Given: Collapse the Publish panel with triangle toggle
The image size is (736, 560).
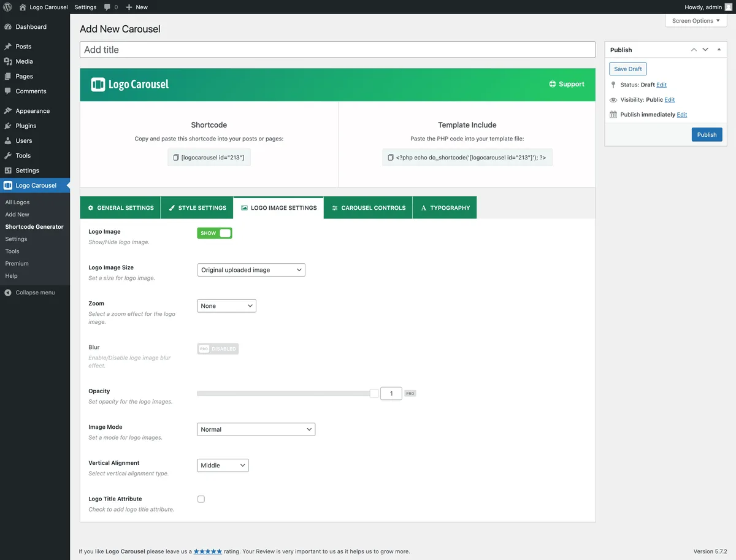Looking at the screenshot, I should pos(719,50).
